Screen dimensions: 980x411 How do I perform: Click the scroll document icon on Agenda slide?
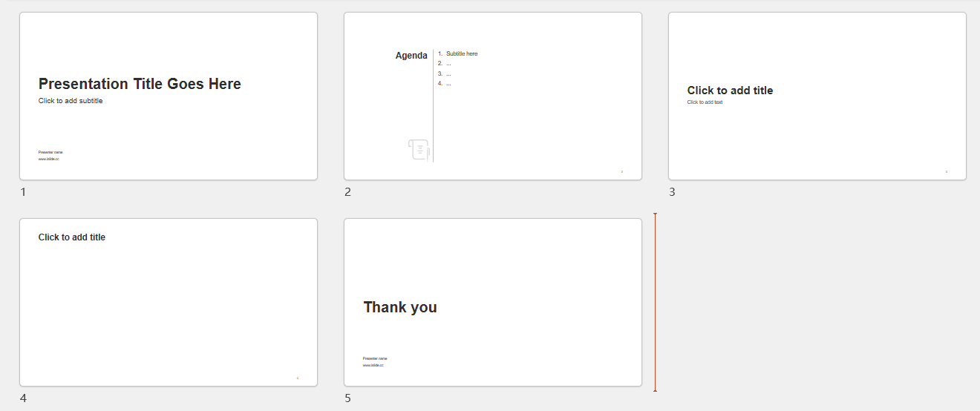tap(419, 149)
